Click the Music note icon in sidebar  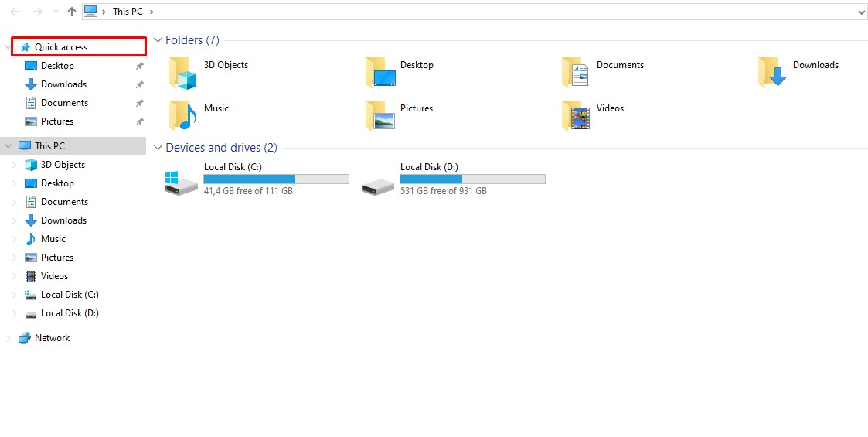pos(31,239)
